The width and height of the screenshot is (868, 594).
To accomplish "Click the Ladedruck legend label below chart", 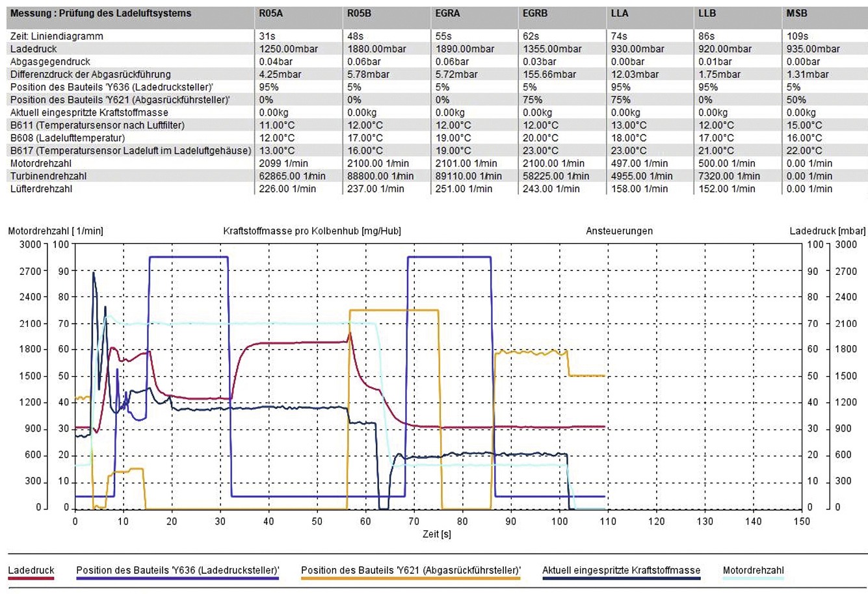I will click(31, 570).
